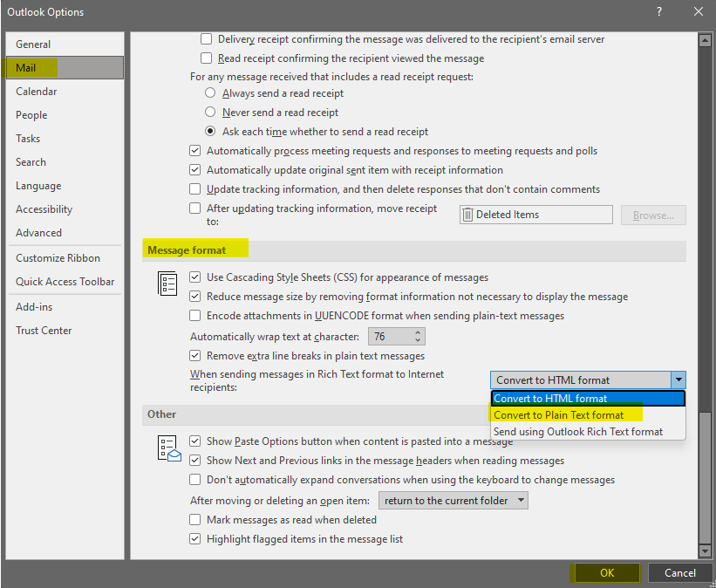
Task: Increase wrap text character stepper value
Action: [x=418, y=332]
